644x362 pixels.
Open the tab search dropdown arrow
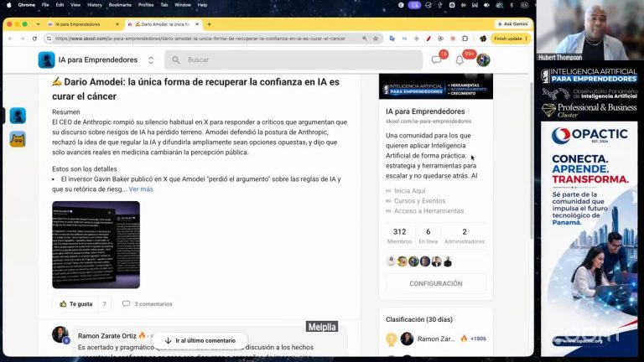click(38, 24)
